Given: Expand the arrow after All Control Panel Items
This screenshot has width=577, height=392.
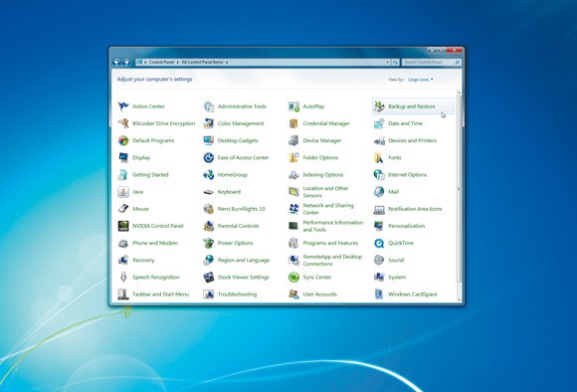Looking at the screenshot, I should (x=227, y=63).
